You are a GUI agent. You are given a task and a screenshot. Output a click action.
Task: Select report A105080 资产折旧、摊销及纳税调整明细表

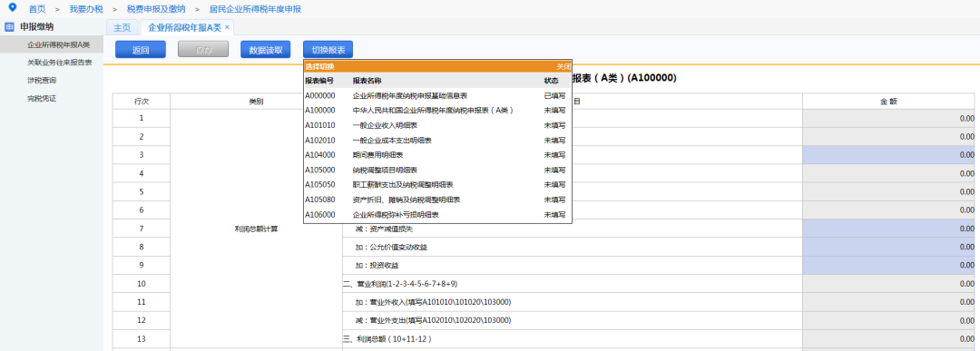tap(437, 200)
